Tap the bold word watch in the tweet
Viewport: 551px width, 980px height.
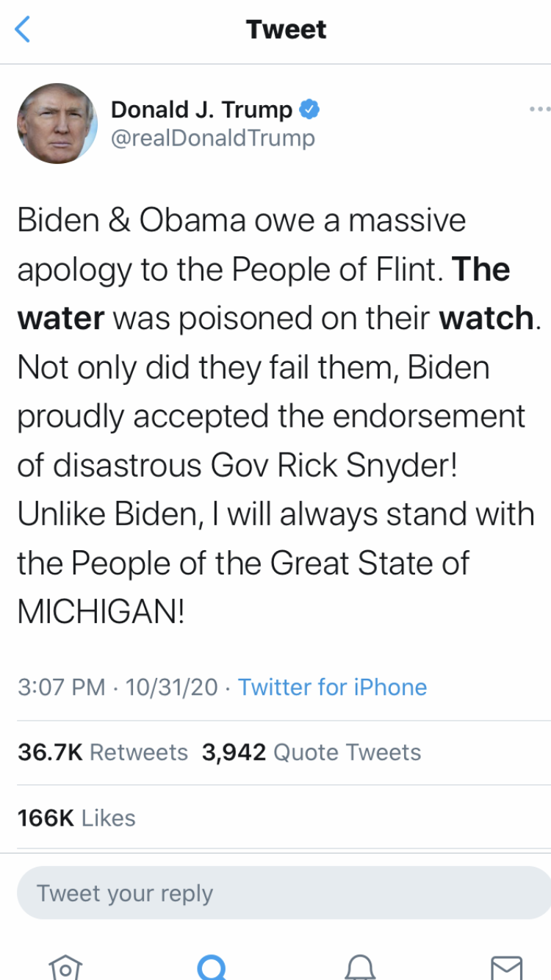click(485, 318)
